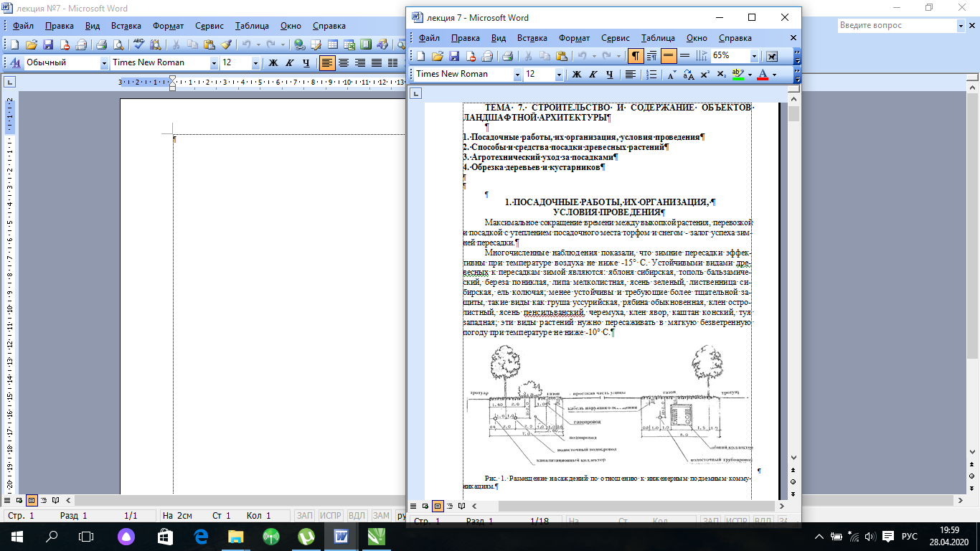
Task: Click the Insert Hyperlink globe icon
Action: [x=299, y=44]
